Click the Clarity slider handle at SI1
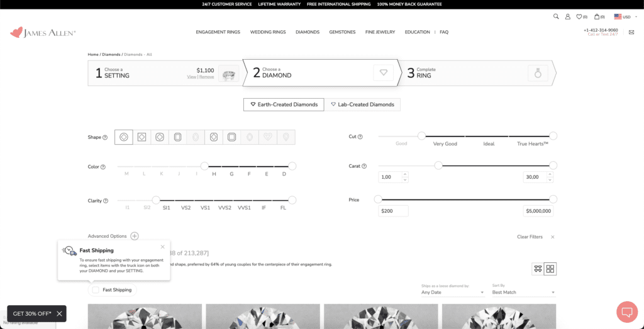The width and height of the screenshot is (644, 329). 156,200
